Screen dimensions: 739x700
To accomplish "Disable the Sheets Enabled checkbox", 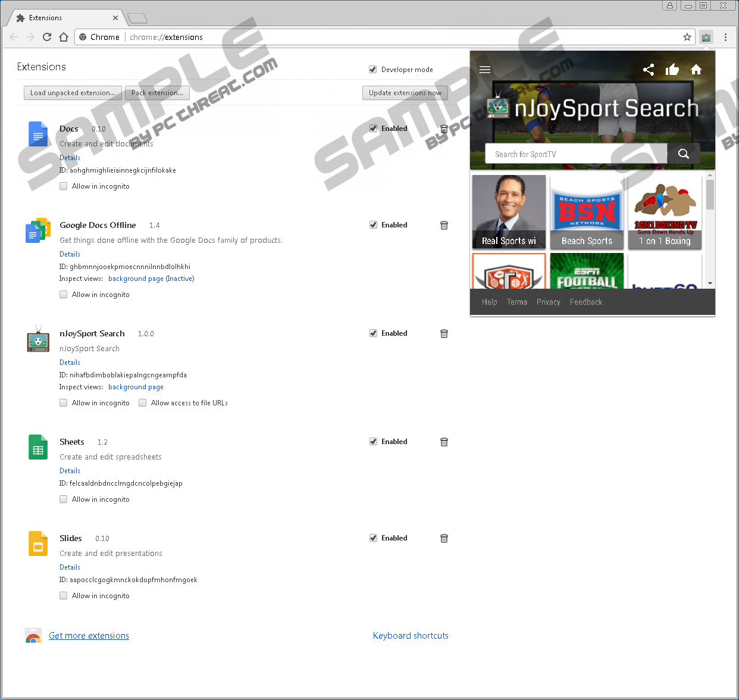I will coord(373,442).
